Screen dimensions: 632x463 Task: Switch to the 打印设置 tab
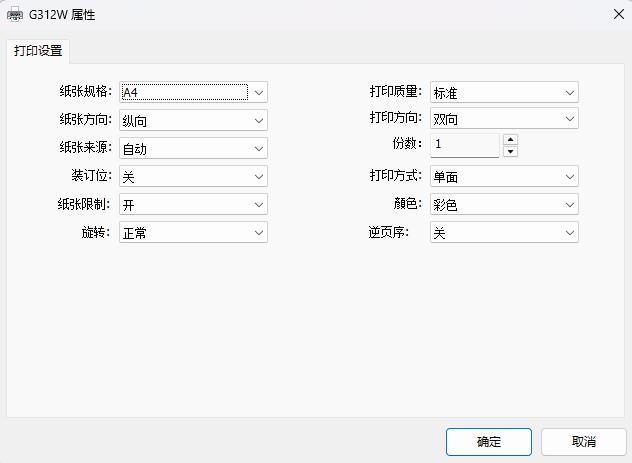[37, 51]
